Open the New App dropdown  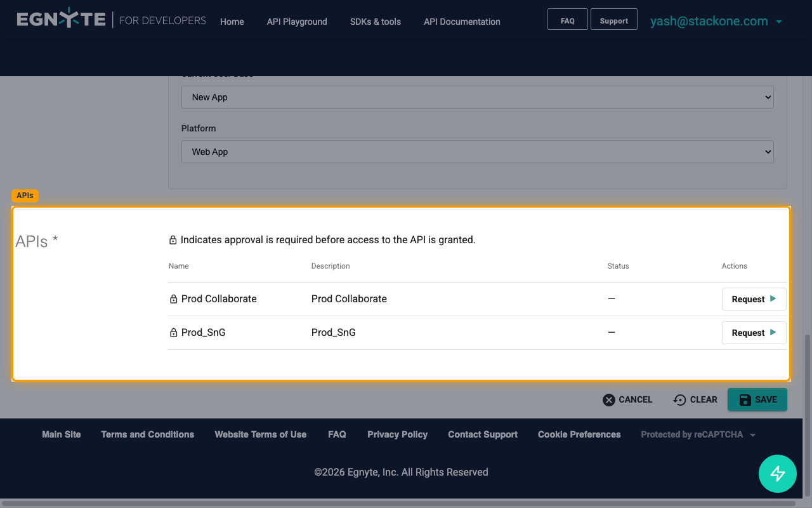coord(478,97)
